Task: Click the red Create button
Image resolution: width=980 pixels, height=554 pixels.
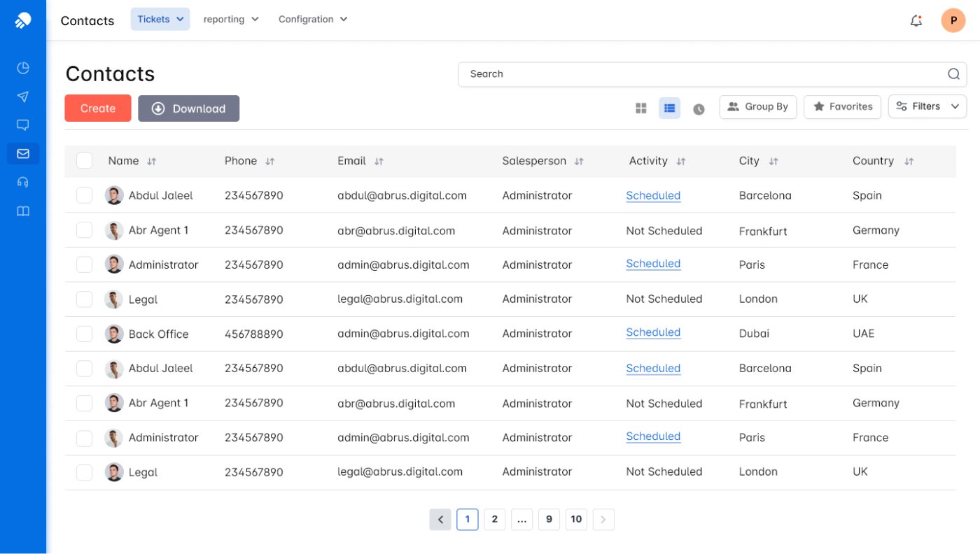Action: point(98,108)
